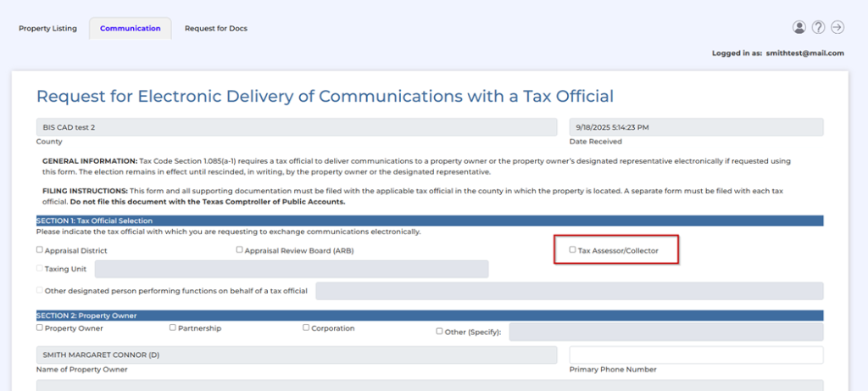Viewport: 868px width, 391px height.
Task: Select the Communication tab
Action: coord(130,29)
